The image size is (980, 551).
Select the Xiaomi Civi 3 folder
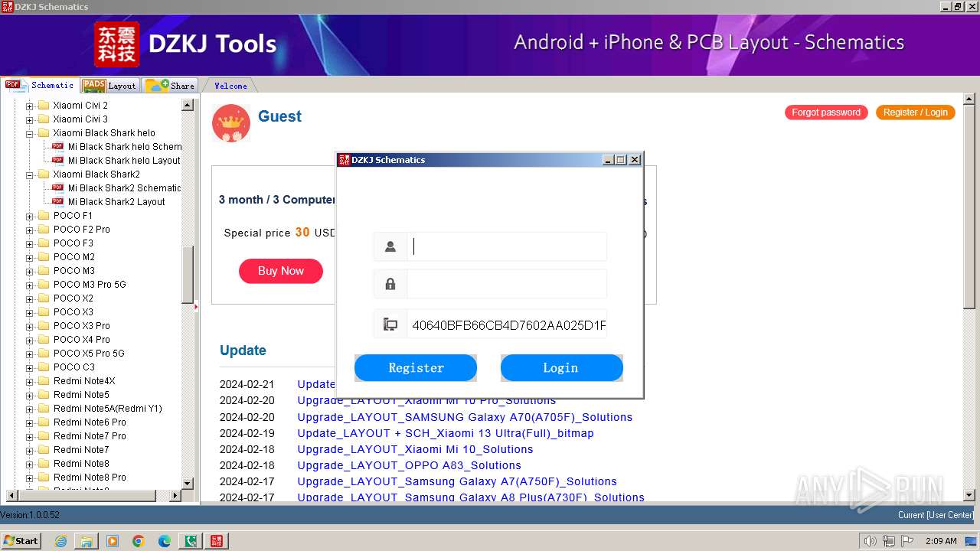click(x=80, y=119)
